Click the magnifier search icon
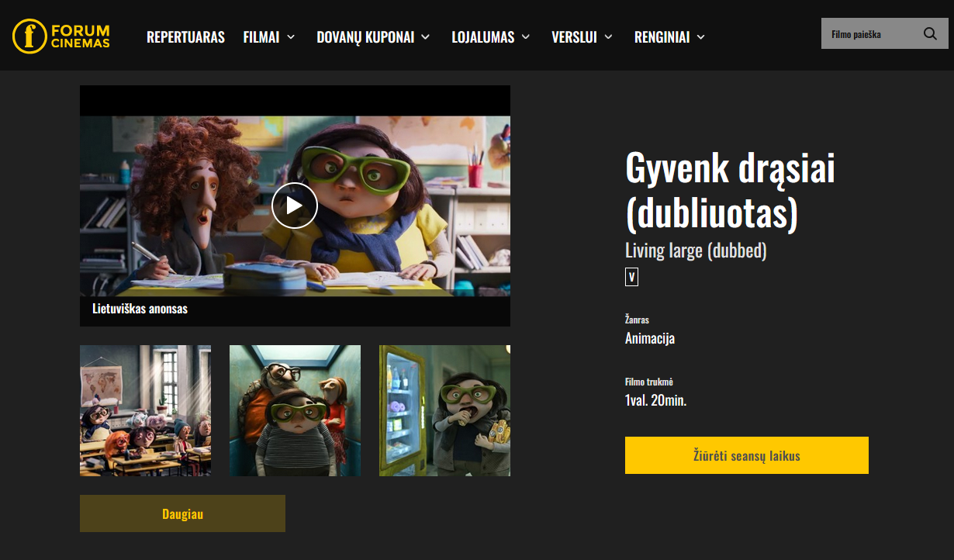The height and width of the screenshot is (560, 954). point(930,34)
